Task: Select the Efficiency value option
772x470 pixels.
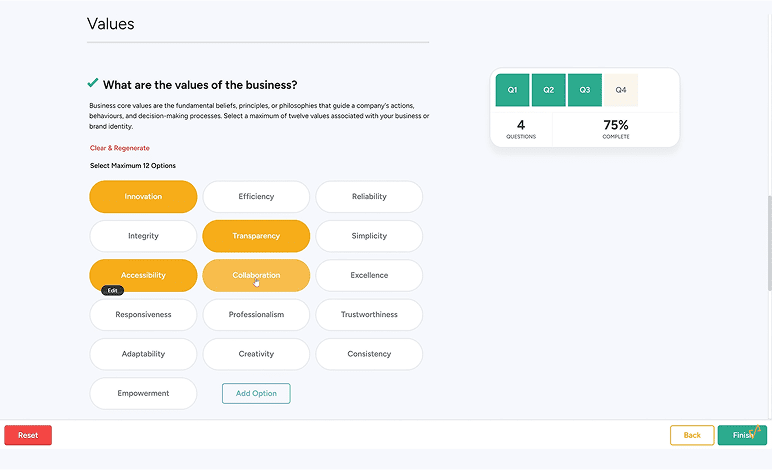Action: click(x=256, y=197)
